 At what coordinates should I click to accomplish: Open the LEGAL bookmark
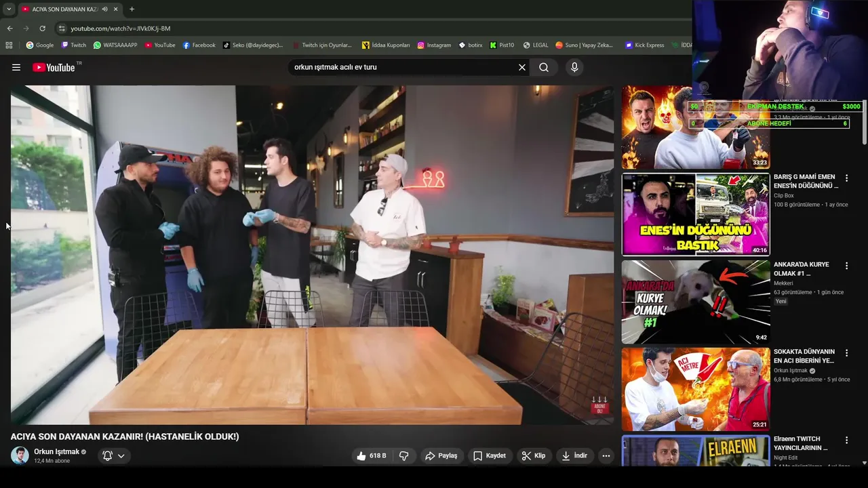(x=536, y=45)
